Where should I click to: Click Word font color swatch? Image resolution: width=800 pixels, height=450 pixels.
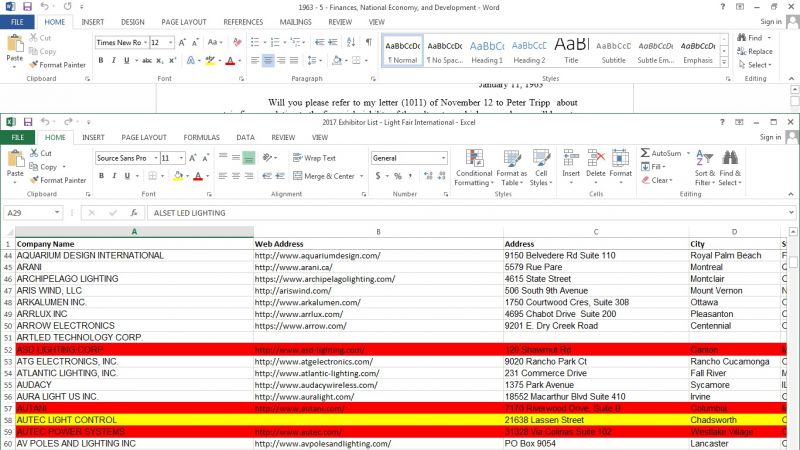coord(230,60)
